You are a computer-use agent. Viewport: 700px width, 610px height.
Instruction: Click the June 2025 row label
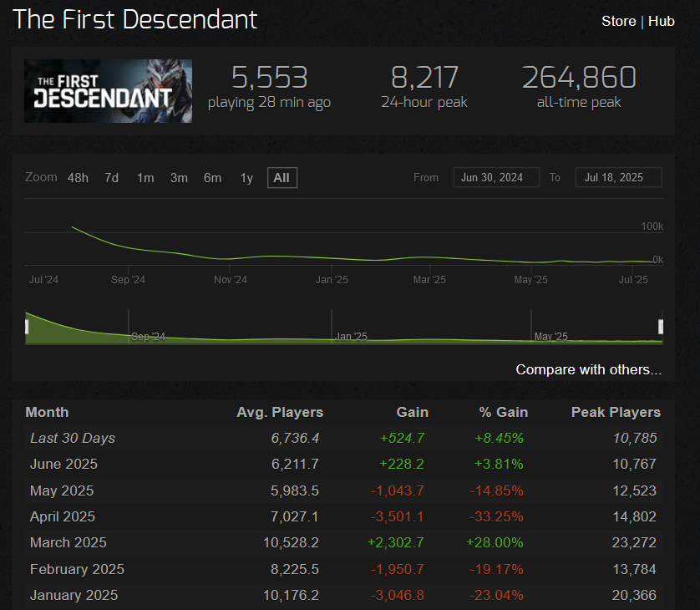[63, 464]
